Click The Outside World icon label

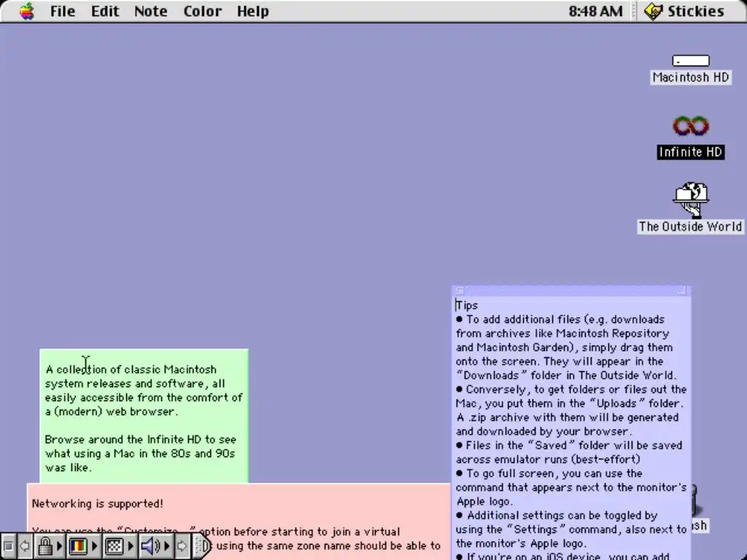tap(691, 227)
